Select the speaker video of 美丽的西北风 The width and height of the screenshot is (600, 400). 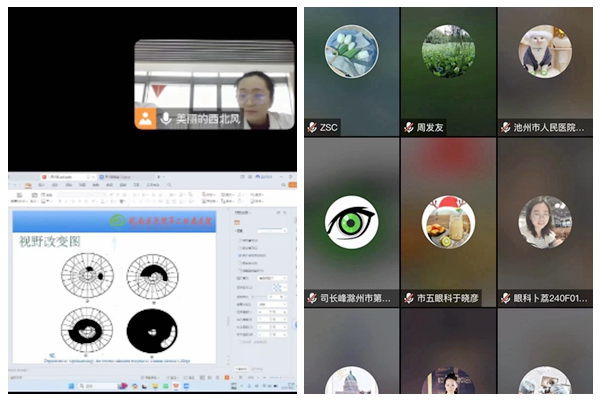214,84
